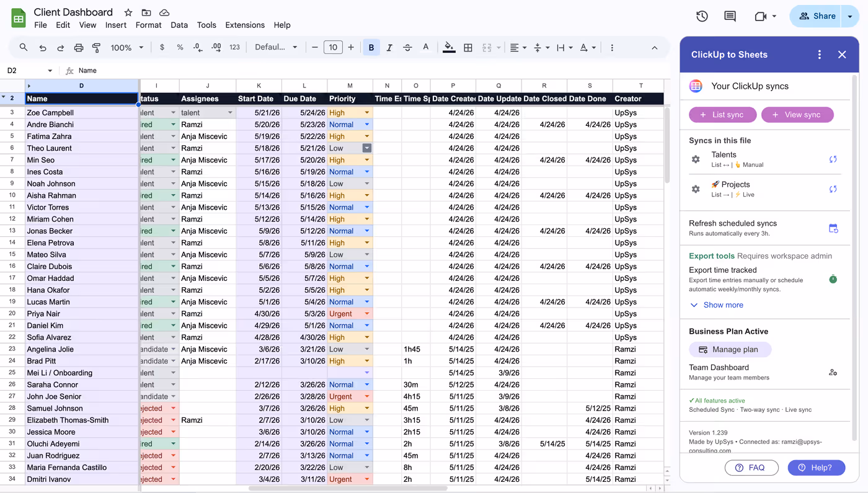Screen dimensions: 868x493
Task: Open the Data menu
Action: pos(179,25)
